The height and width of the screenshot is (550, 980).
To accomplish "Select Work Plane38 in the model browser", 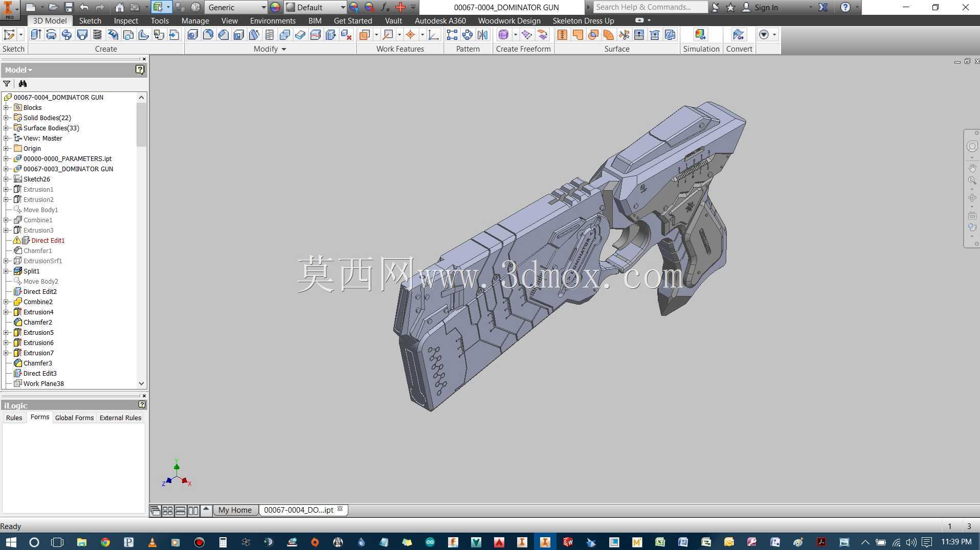I will click(x=43, y=383).
